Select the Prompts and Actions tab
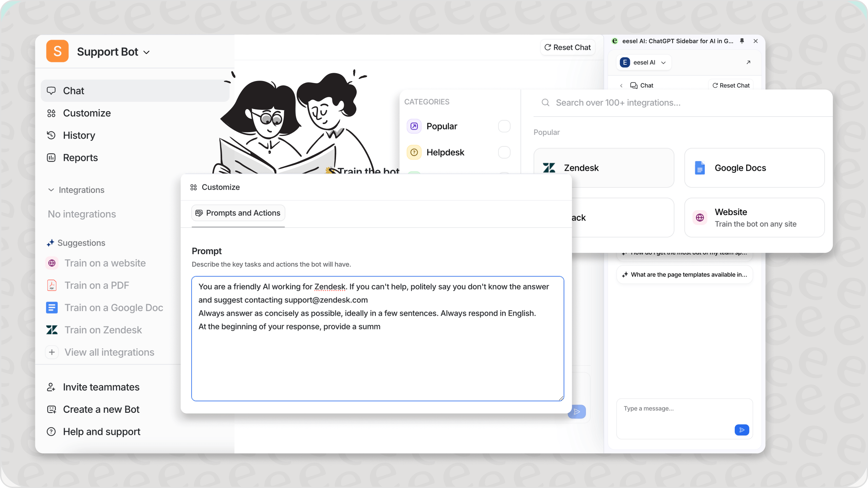 pos(238,213)
